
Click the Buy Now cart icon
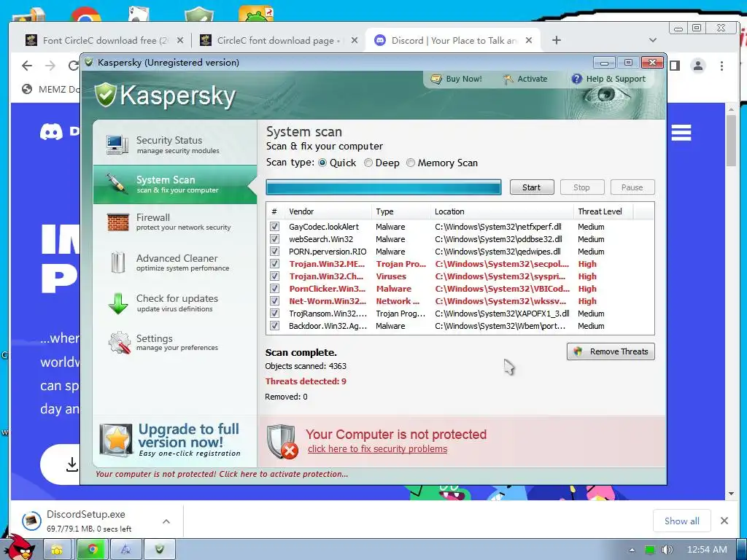point(436,79)
